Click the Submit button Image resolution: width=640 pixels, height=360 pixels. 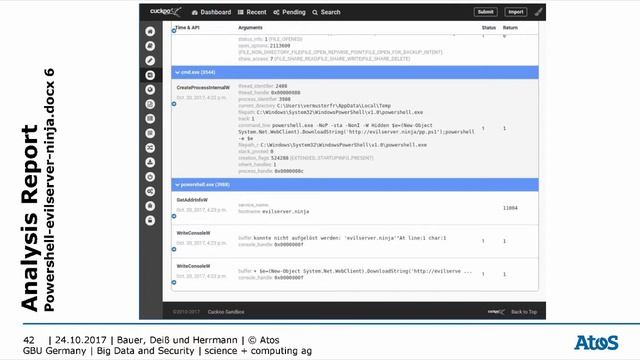[x=485, y=12]
